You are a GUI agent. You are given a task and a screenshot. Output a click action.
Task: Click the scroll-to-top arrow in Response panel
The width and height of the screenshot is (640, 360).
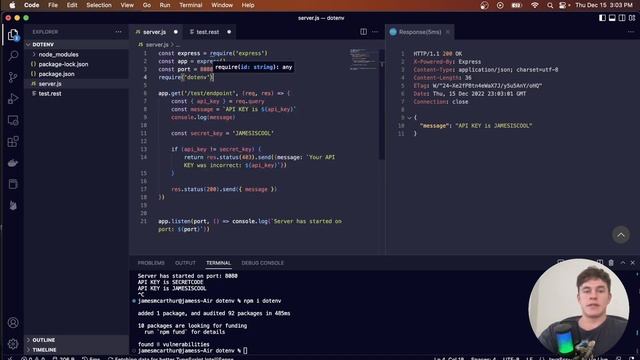(621, 235)
